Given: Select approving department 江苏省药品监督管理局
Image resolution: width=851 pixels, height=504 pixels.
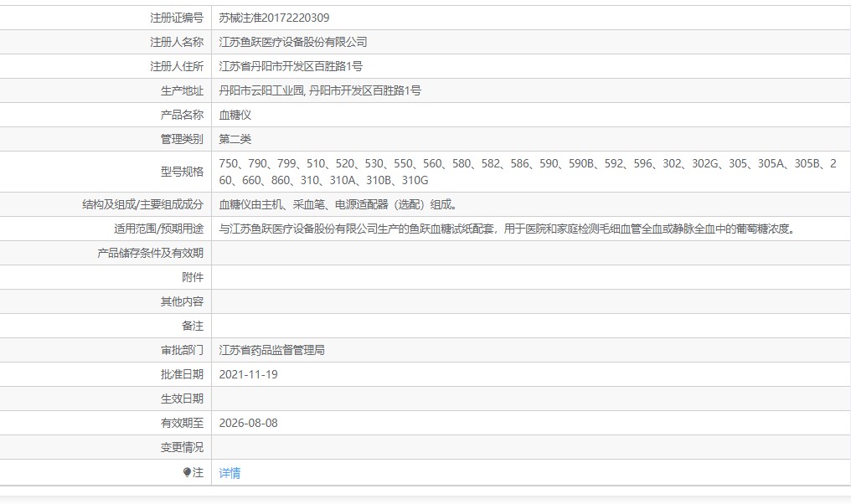Looking at the screenshot, I should pyautogui.click(x=272, y=351).
